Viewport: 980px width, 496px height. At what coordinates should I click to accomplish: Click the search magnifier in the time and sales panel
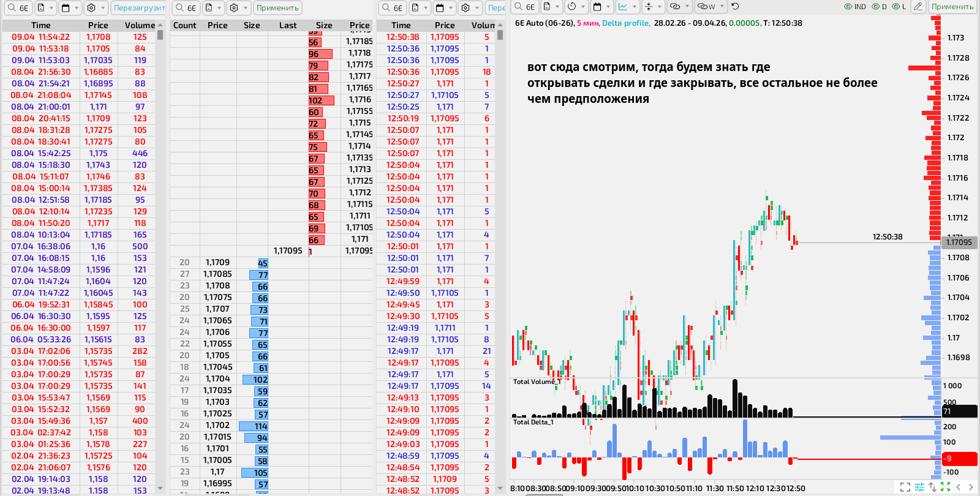tap(386, 8)
